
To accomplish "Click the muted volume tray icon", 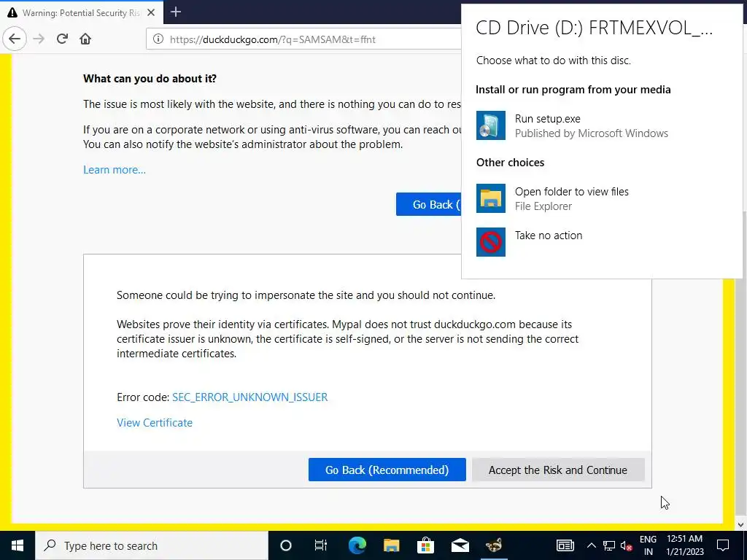I will click(x=626, y=545).
